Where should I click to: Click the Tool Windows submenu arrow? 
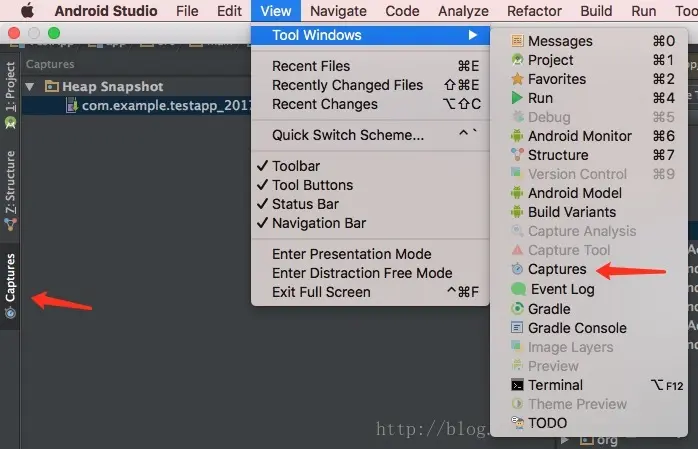[473, 35]
